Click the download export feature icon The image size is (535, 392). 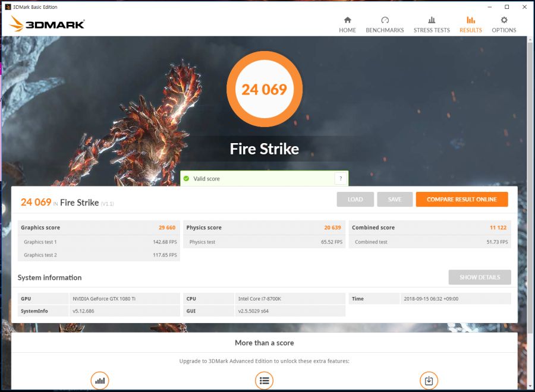point(429,380)
